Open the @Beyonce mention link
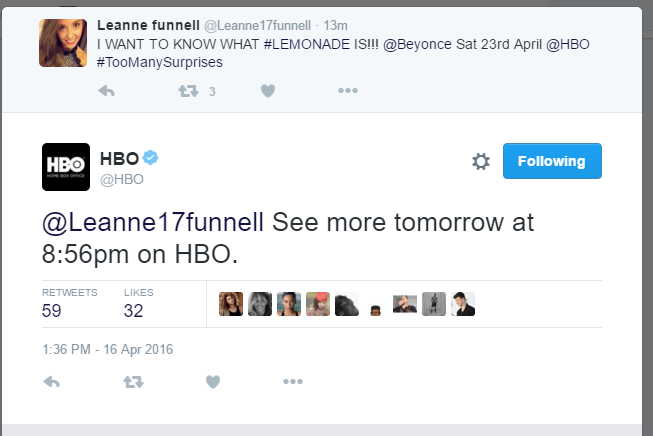Screen dimensions: 653x436 pos(417,44)
